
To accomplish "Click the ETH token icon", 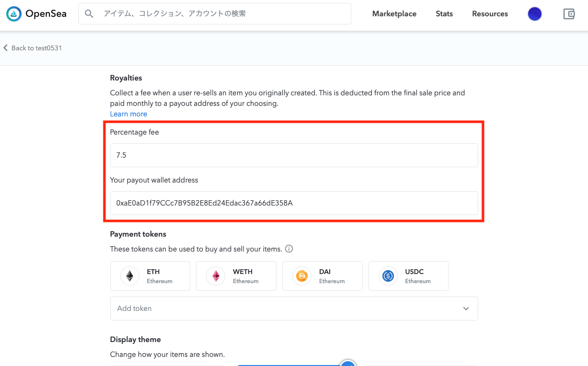I will point(129,276).
